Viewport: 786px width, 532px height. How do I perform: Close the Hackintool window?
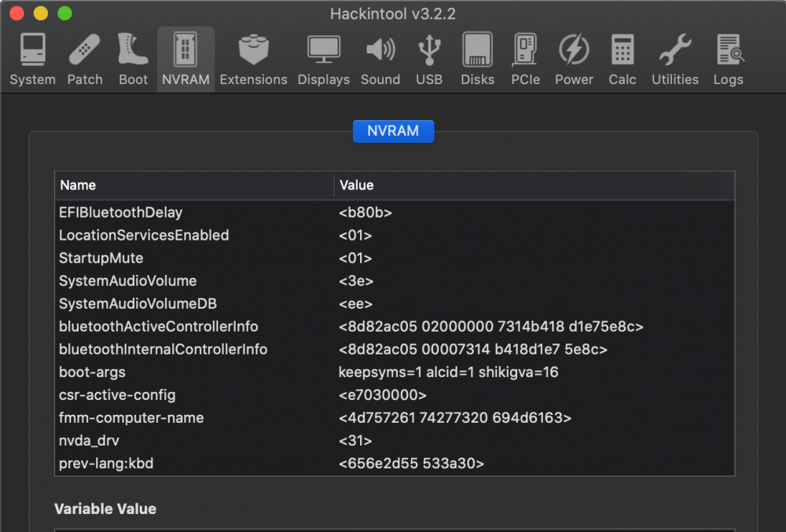click(x=17, y=13)
